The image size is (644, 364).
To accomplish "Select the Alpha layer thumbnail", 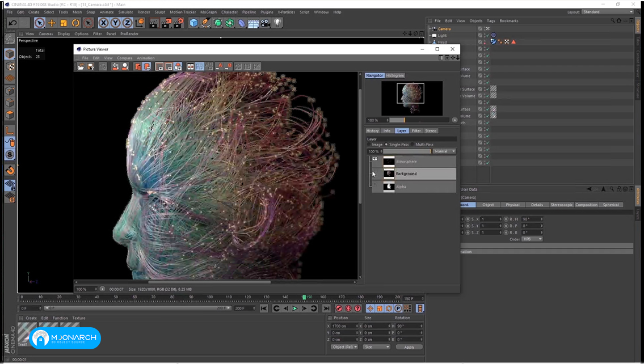I will (389, 187).
